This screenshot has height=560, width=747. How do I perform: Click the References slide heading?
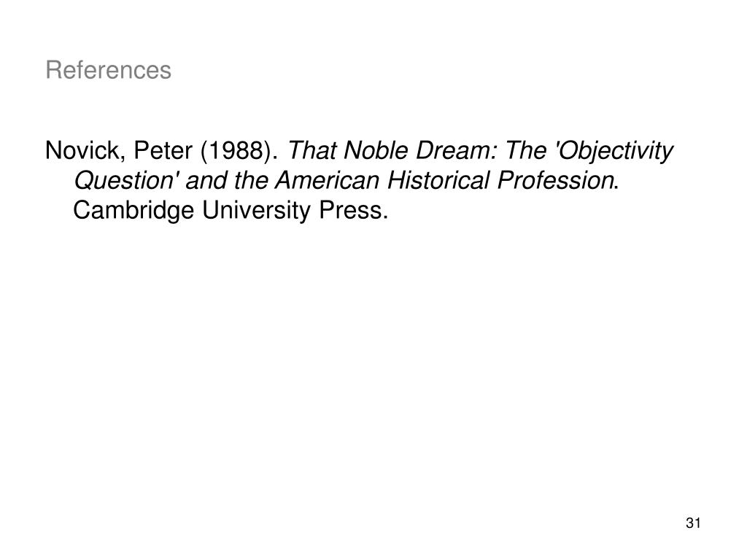(x=108, y=70)
